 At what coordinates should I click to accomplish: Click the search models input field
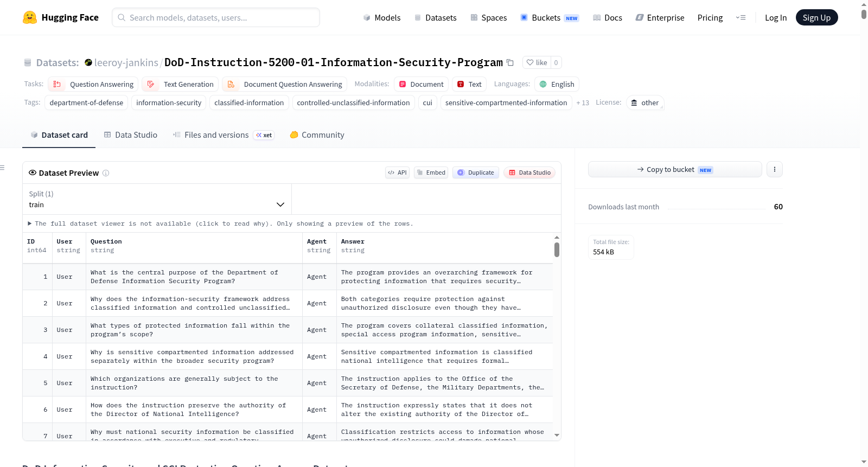pos(216,17)
